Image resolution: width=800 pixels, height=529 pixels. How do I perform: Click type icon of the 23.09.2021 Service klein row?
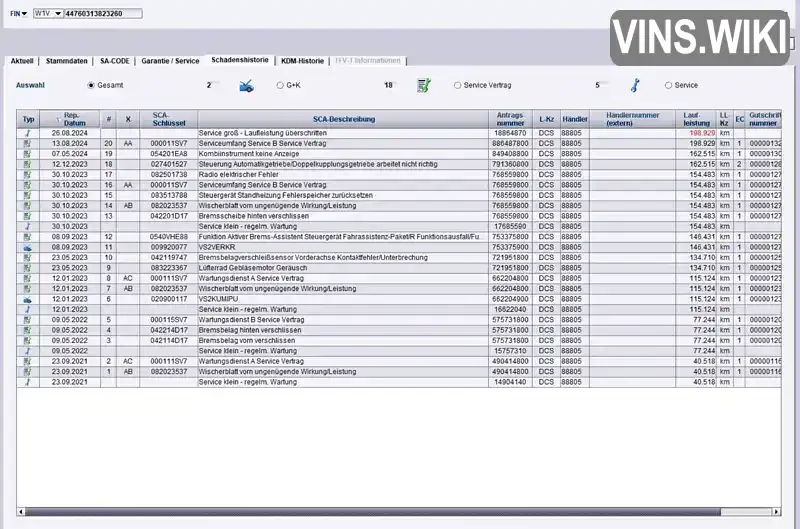[28, 382]
